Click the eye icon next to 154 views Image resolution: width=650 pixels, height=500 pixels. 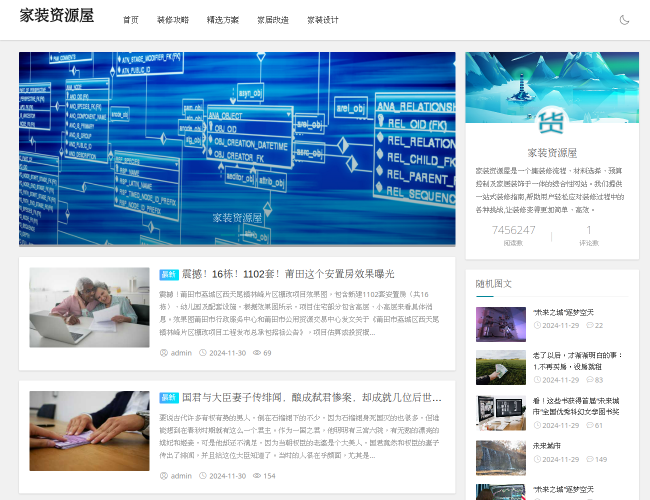(x=257, y=476)
